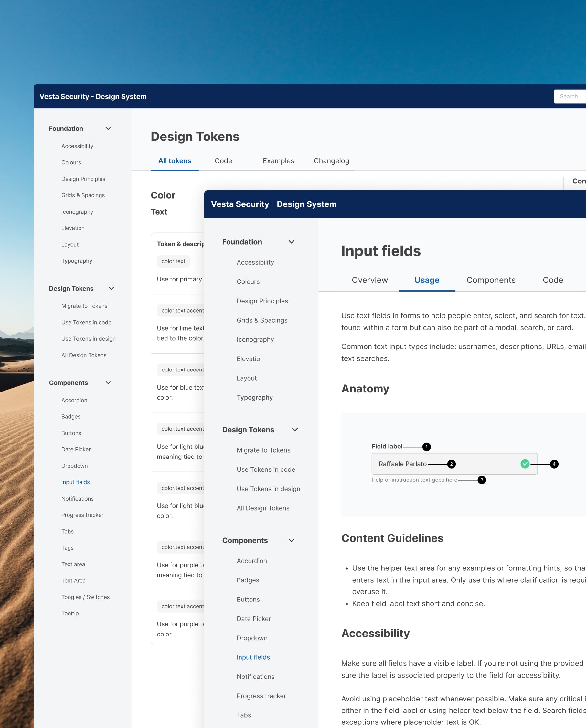Switch to the Overview tab
The height and width of the screenshot is (728, 586).
370,280
